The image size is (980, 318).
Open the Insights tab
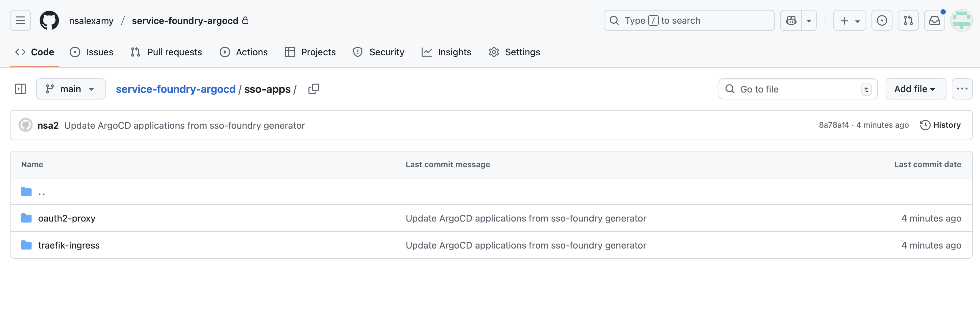pos(447,52)
